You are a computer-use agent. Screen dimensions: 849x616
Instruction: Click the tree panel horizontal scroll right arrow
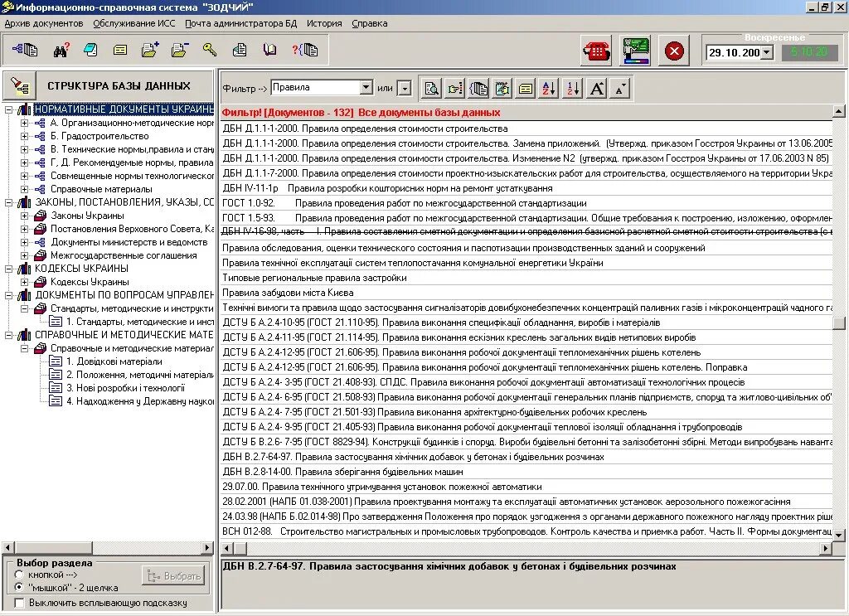[207, 548]
